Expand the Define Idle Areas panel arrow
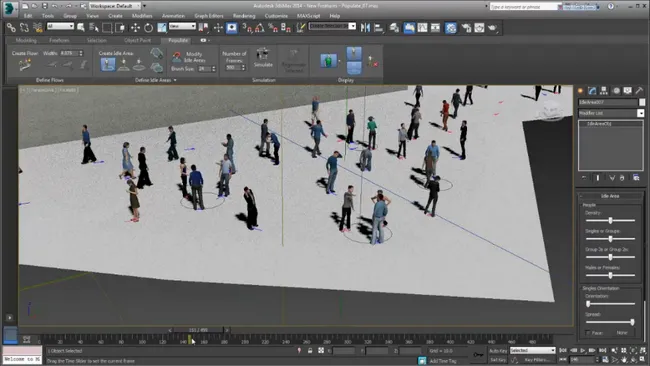 point(175,80)
